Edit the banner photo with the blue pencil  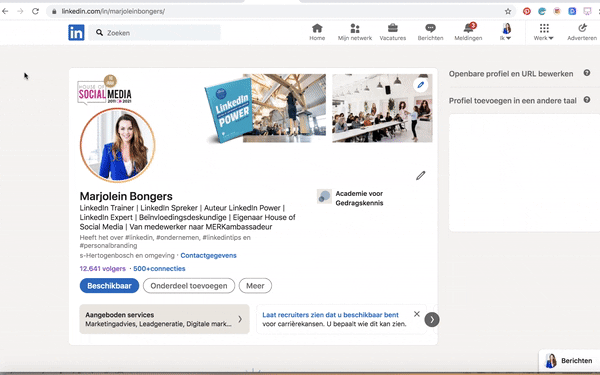click(421, 85)
